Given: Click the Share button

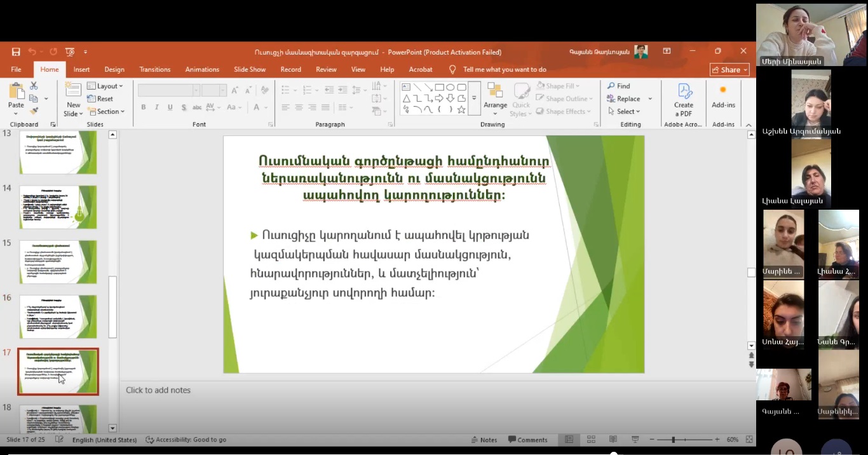Looking at the screenshot, I should coord(729,70).
